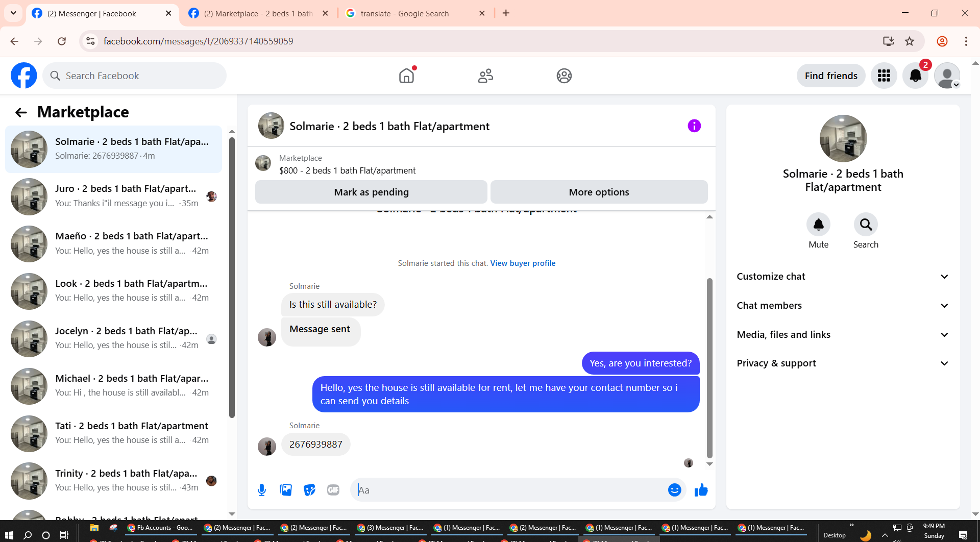Open Windows Start menu

pos(9,535)
